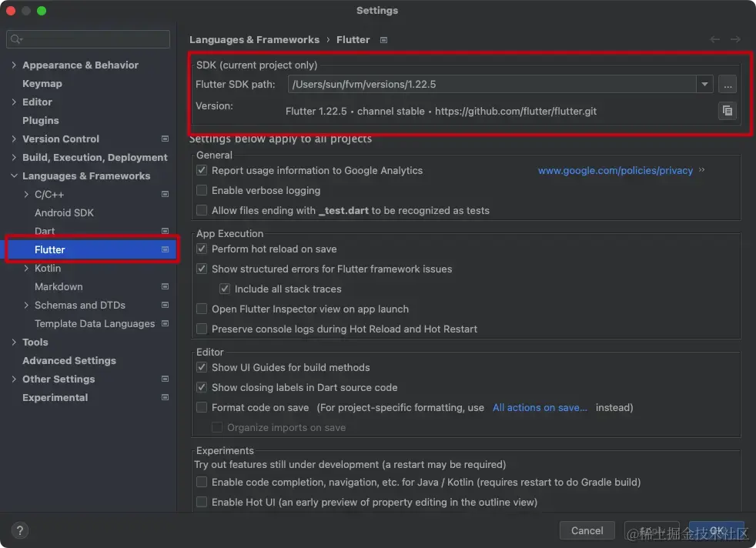The image size is (756, 548).
Task: Select Dart language settings
Action: coord(45,231)
